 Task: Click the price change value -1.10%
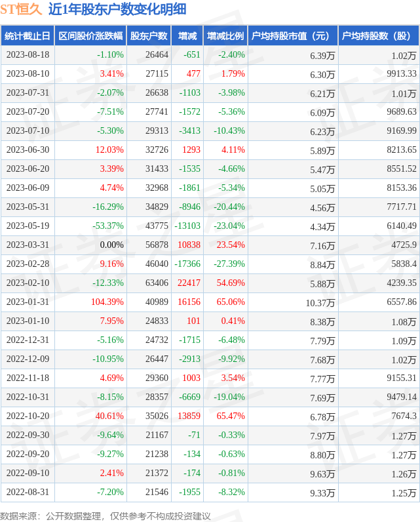110,54
